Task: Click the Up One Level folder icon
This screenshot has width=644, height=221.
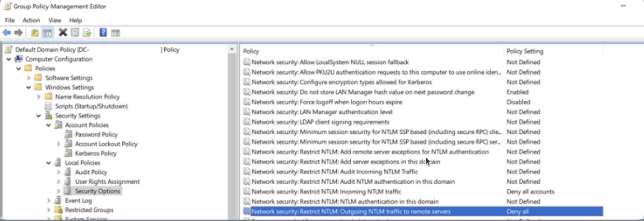Action: [35, 33]
